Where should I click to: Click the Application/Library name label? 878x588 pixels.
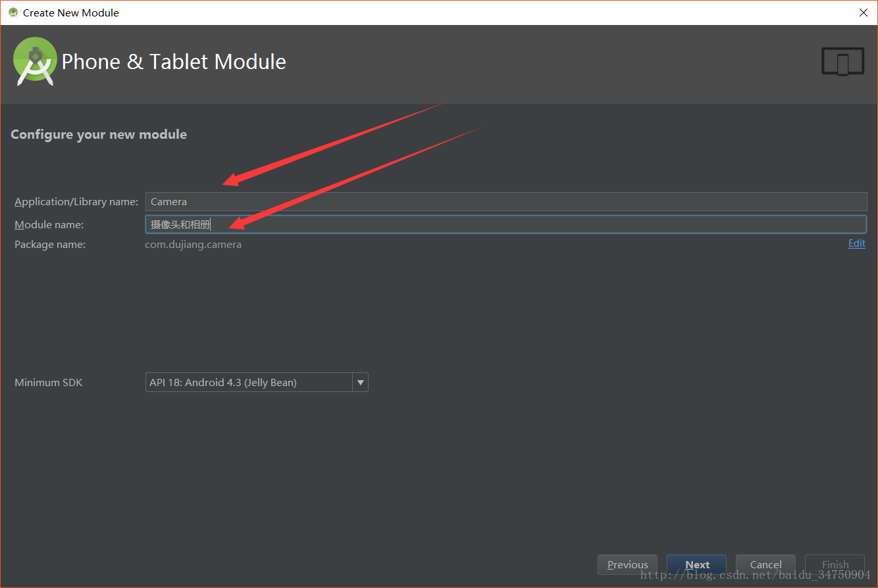coord(76,202)
